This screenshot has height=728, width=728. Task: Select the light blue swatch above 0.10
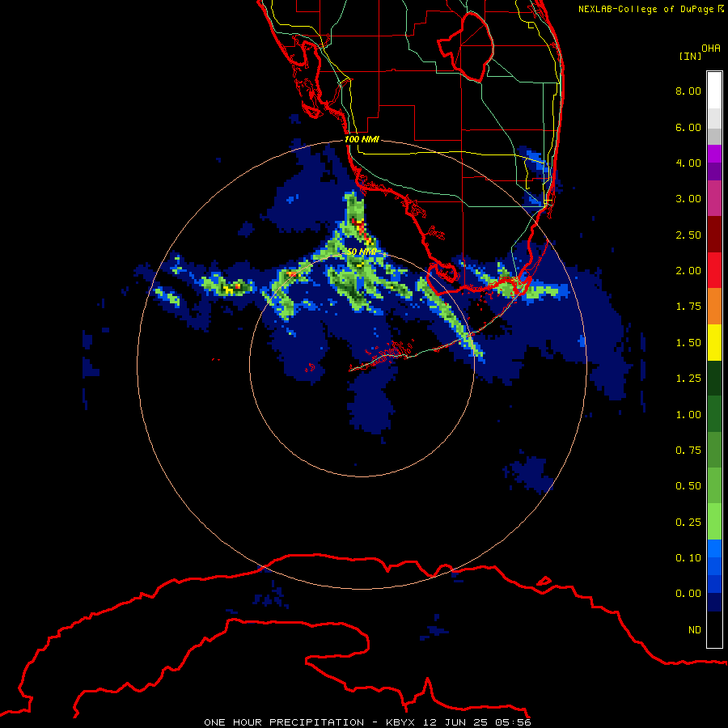click(x=714, y=548)
